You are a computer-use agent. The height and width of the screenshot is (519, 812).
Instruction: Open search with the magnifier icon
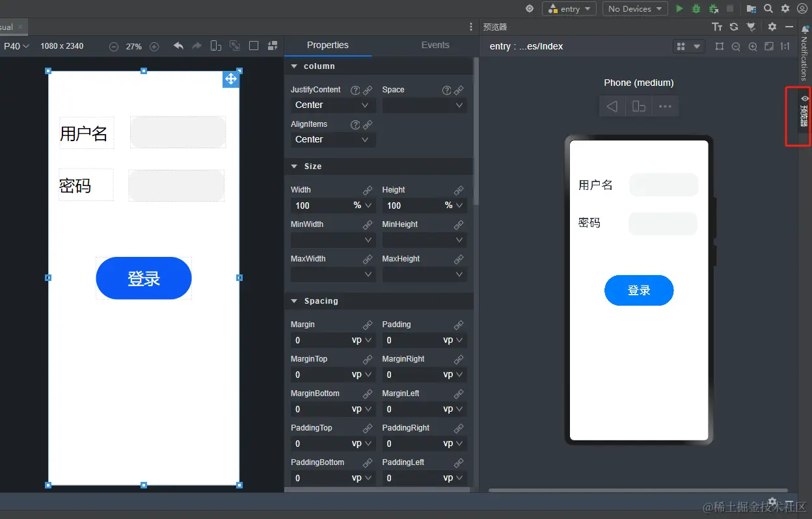[768, 8]
